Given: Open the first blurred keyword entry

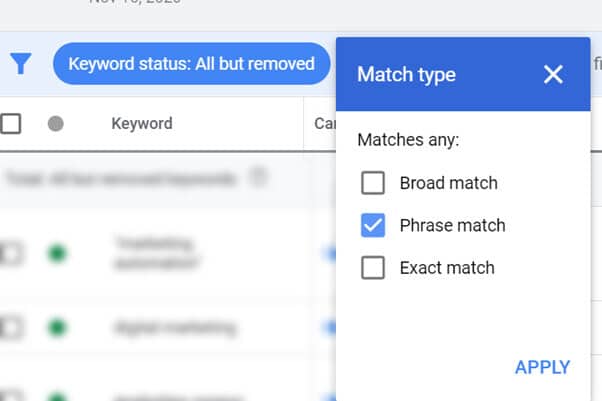Looking at the screenshot, I should tap(155, 254).
